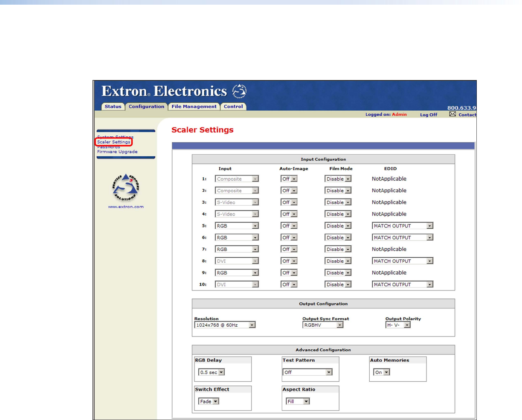This screenshot has height=420, width=522.
Task: Open input 5 Auto-Image dropdown
Action: (289, 226)
